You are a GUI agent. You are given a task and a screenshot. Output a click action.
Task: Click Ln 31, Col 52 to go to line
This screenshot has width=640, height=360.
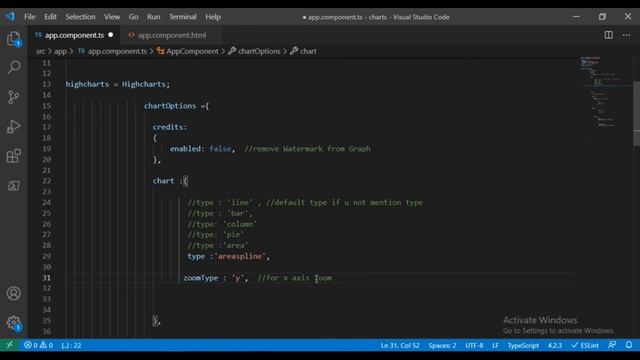400,345
